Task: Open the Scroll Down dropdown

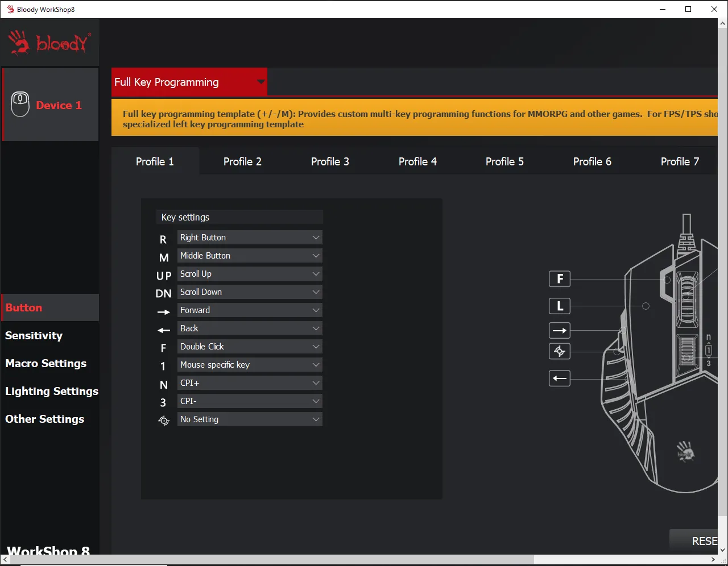Action: (x=250, y=292)
